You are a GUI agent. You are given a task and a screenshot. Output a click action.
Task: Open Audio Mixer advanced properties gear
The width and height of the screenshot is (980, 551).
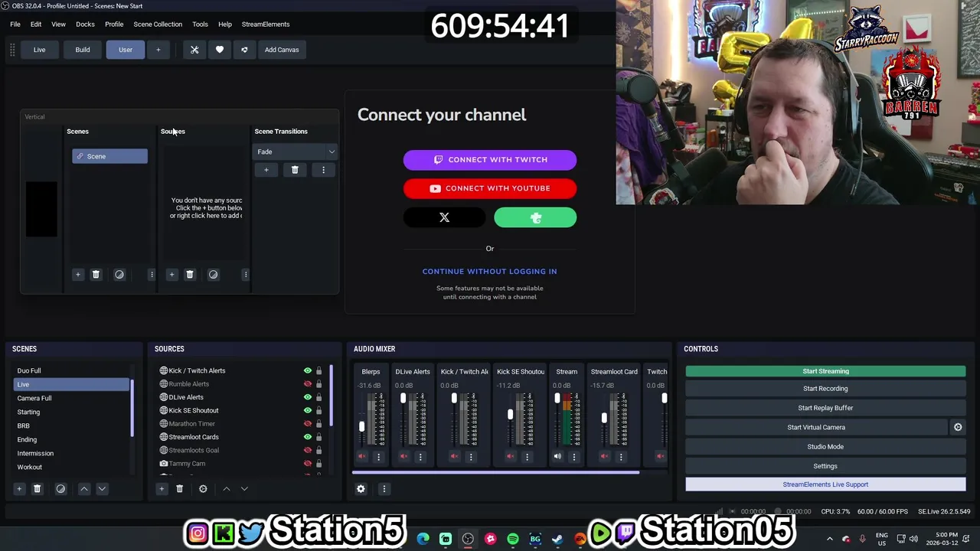(361, 488)
